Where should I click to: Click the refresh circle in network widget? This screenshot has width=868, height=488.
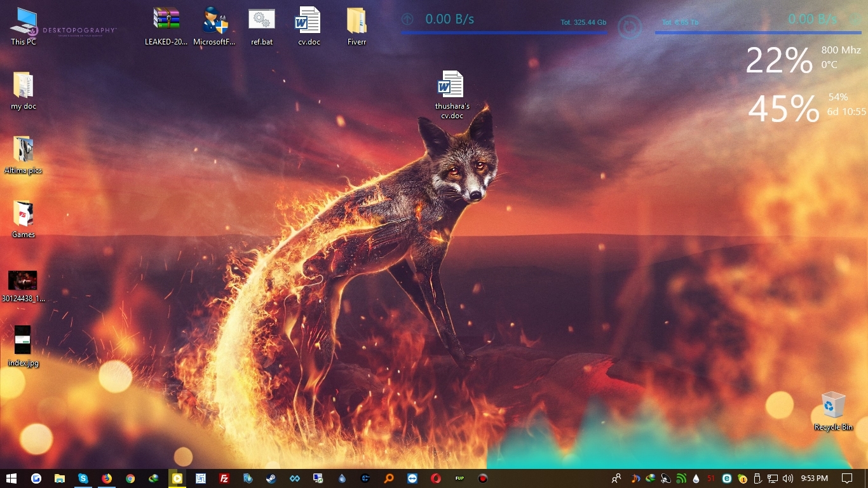click(x=630, y=27)
